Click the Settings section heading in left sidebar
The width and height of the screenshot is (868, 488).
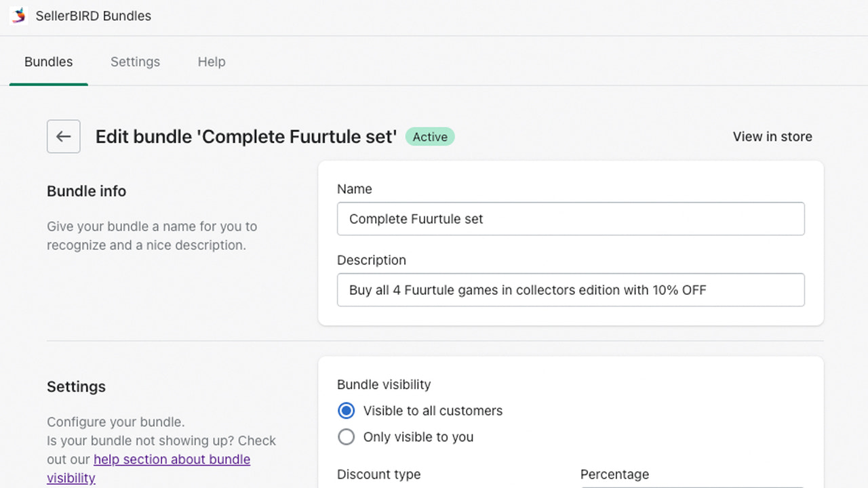coord(76,386)
